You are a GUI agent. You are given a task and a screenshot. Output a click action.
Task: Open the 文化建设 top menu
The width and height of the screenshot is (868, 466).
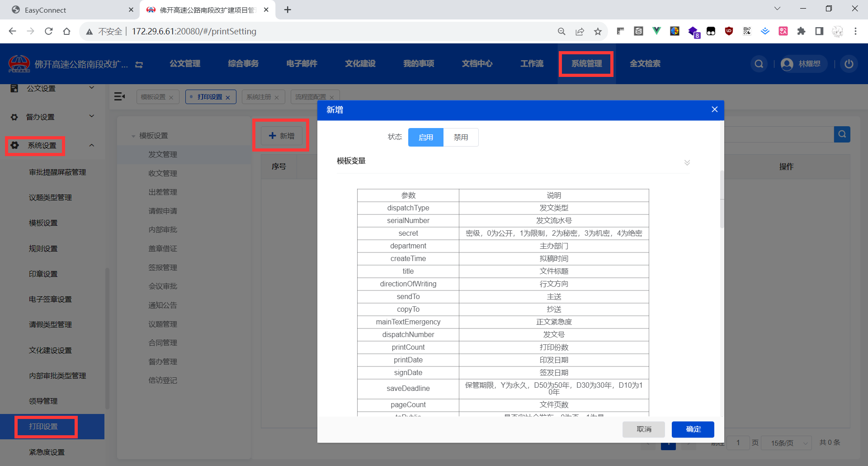point(360,64)
